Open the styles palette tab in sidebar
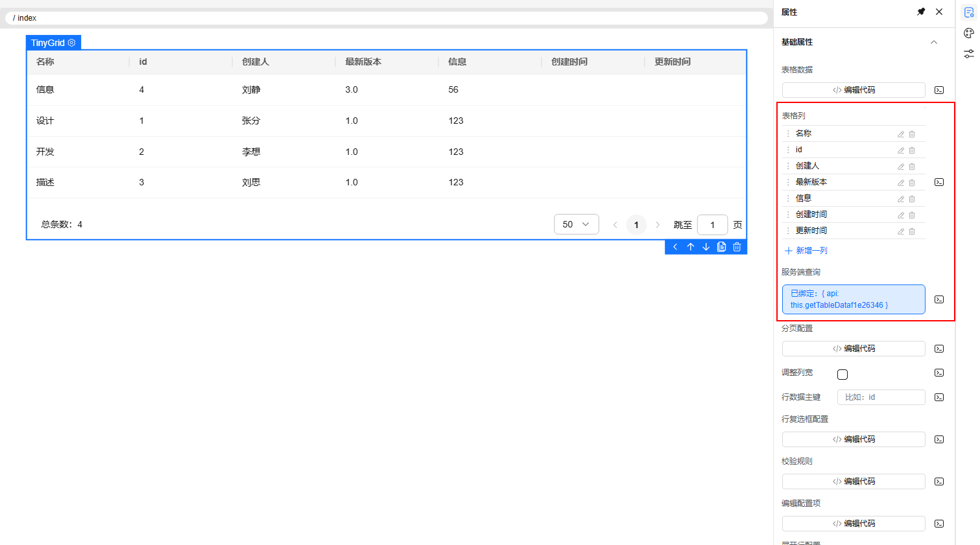The height and width of the screenshot is (545, 980). click(969, 33)
